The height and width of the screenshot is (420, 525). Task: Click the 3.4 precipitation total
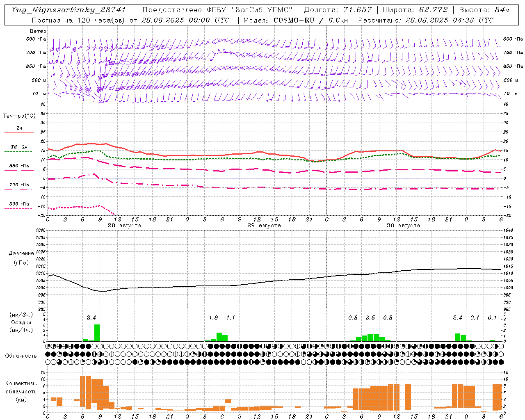(x=91, y=318)
